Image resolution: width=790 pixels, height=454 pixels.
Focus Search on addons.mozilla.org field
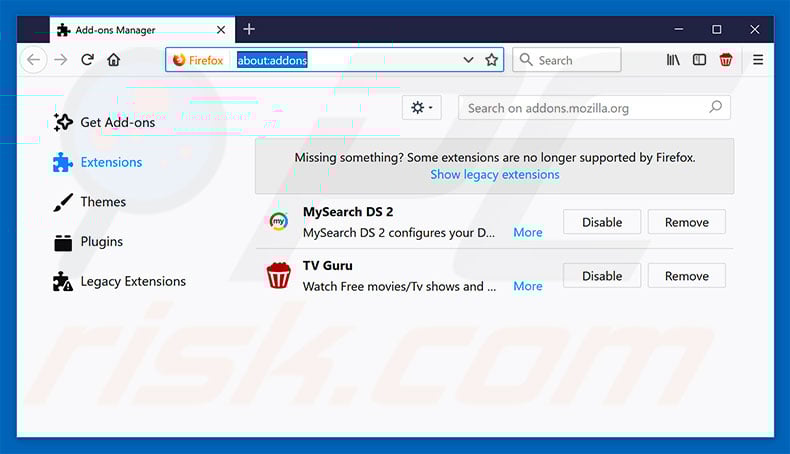[x=594, y=108]
